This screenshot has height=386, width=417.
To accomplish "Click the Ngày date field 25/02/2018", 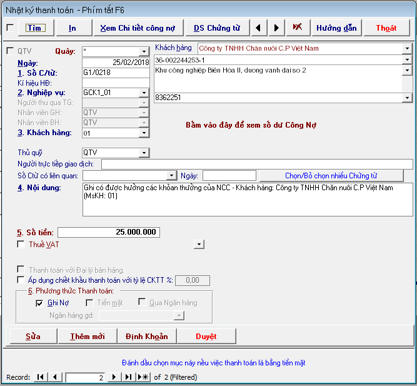I will click(116, 62).
